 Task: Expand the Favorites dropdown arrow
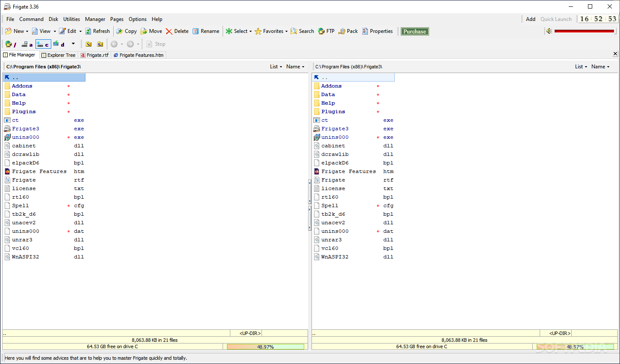point(286,31)
